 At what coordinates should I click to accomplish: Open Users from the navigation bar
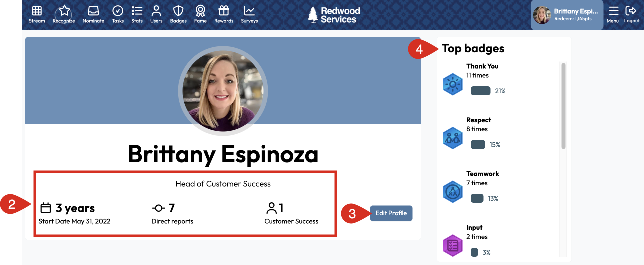tap(156, 11)
